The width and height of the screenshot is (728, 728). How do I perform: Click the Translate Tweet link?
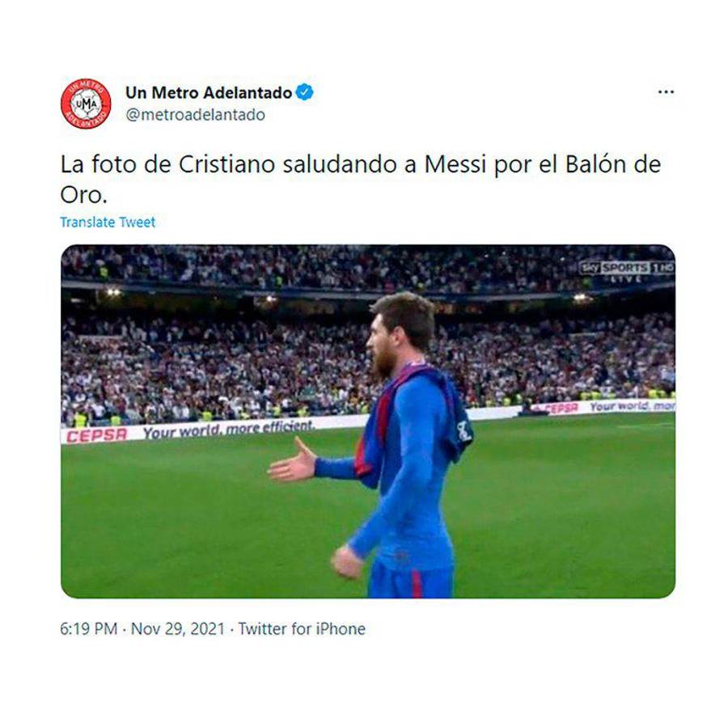(x=108, y=222)
